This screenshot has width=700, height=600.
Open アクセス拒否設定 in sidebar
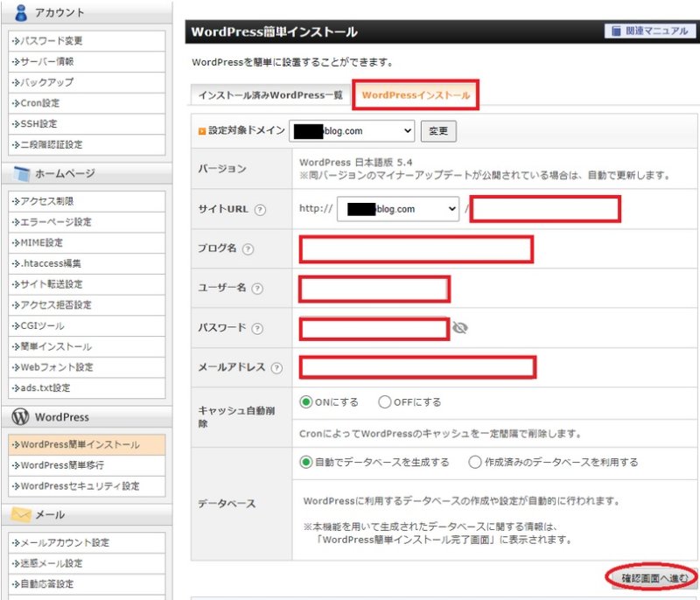[x=87, y=305]
